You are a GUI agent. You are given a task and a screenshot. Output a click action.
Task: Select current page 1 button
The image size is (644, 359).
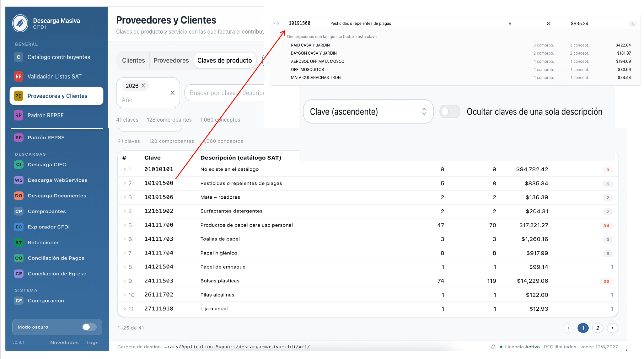coord(583,328)
